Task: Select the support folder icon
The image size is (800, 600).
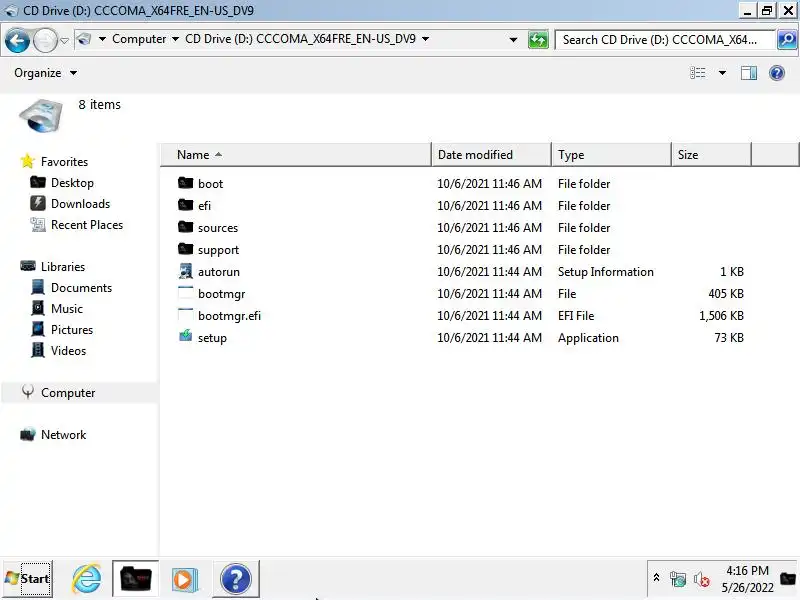Action: pos(186,248)
